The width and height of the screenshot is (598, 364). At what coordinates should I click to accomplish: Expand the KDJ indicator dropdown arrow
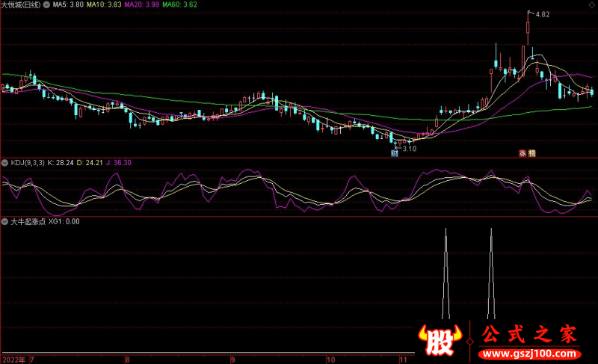tap(4, 161)
